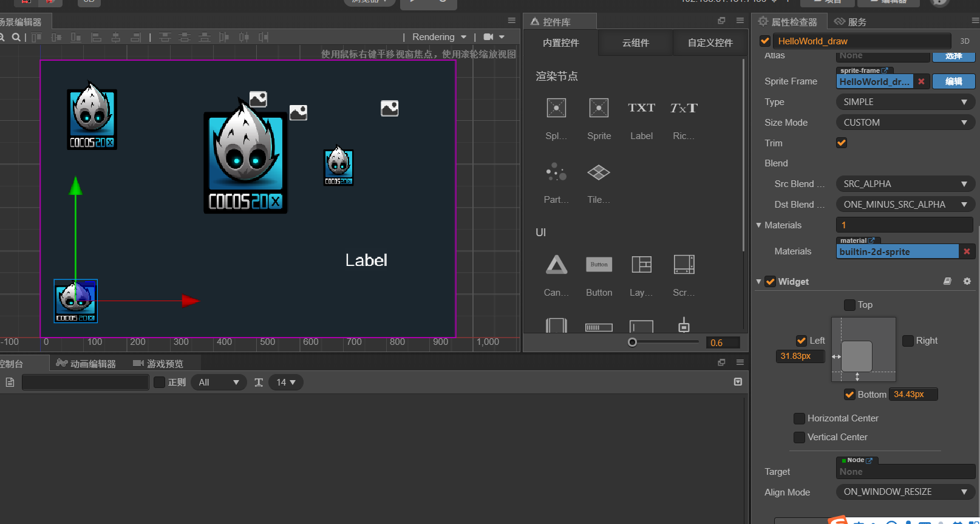Image resolution: width=980 pixels, height=524 pixels.
Task: Distribute selected nodes by right edges
Action: [x=264, y=37]
